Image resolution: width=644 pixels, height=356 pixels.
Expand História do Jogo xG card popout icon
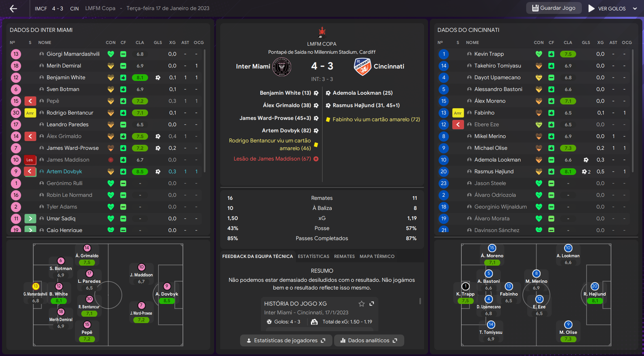372,304
